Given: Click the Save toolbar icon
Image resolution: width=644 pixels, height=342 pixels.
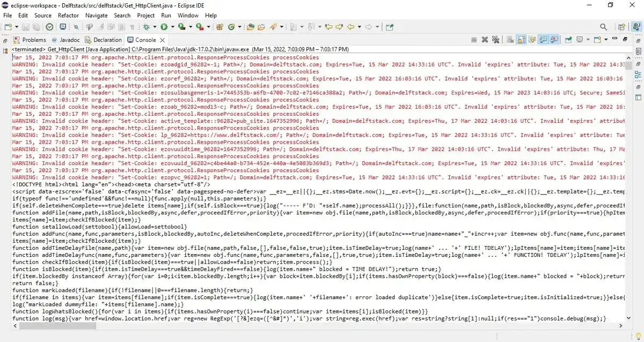Looking at the screenshot, I should point(25,27).
